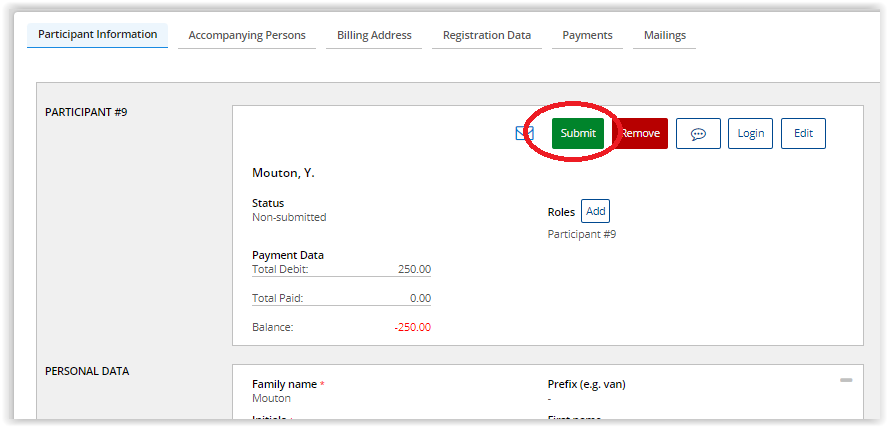The width and height of the screenshot is (888, 427).
Task: Click the Login button
Action: click(x=750, y=134)
